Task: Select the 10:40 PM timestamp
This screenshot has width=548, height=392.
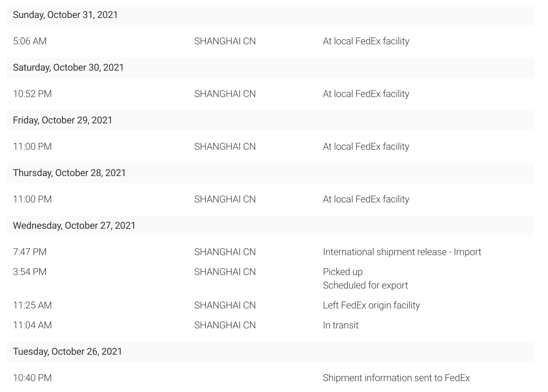Action: pos(32,378)
